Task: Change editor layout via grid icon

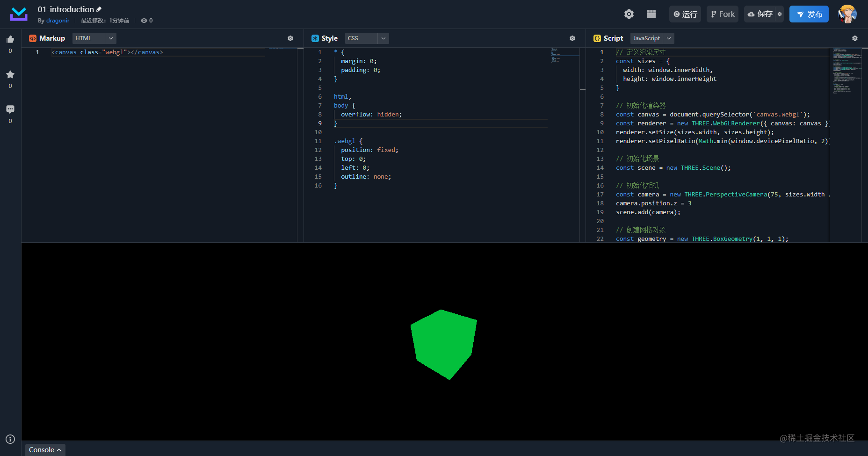Action: 651,14
